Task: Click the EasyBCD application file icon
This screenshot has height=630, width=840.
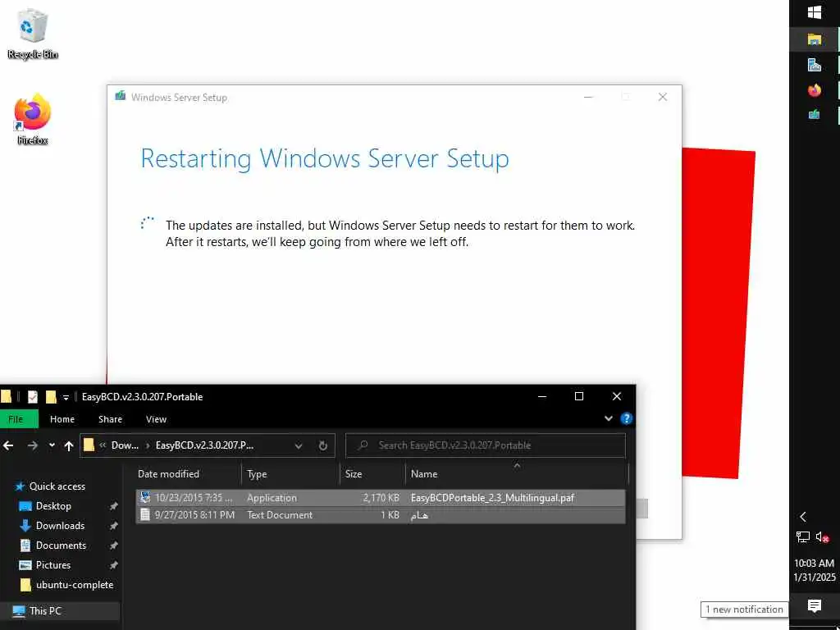Action: click(145, 498)
